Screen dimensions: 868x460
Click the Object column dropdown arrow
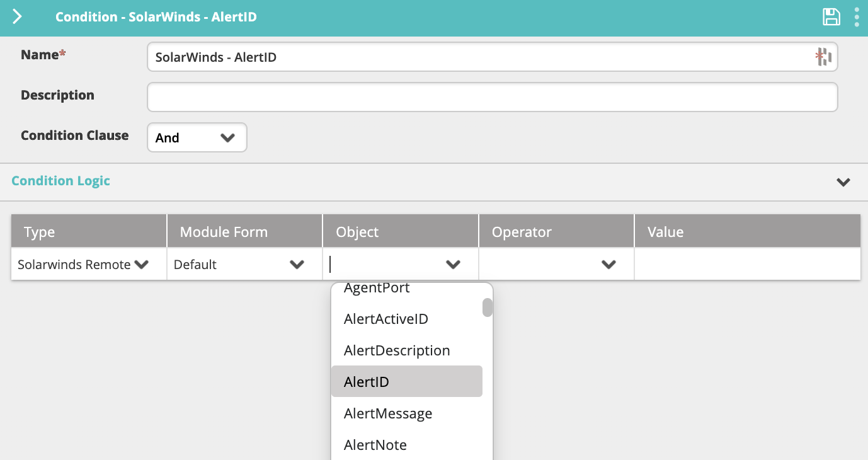point(453,265)
